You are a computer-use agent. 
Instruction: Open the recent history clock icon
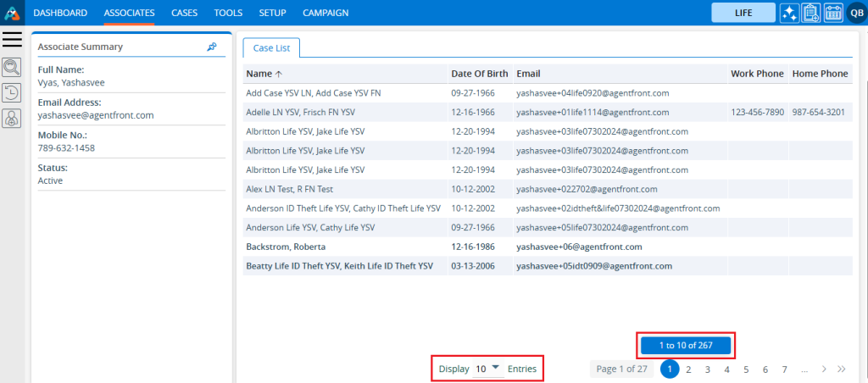click(12, 93)
